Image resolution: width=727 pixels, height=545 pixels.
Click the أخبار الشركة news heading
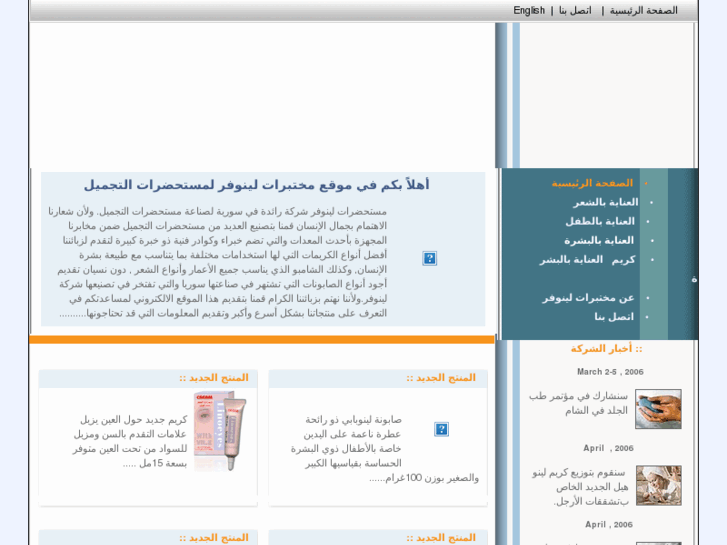606,349
